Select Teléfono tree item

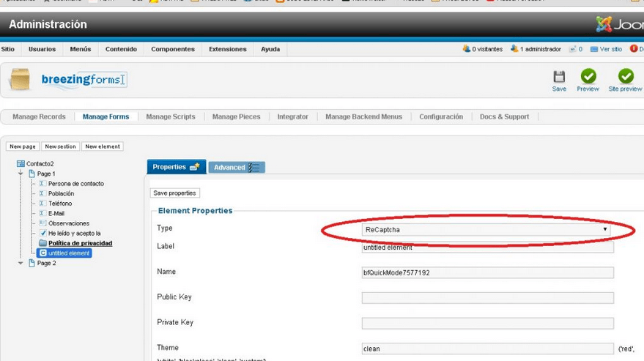[60, 204]
